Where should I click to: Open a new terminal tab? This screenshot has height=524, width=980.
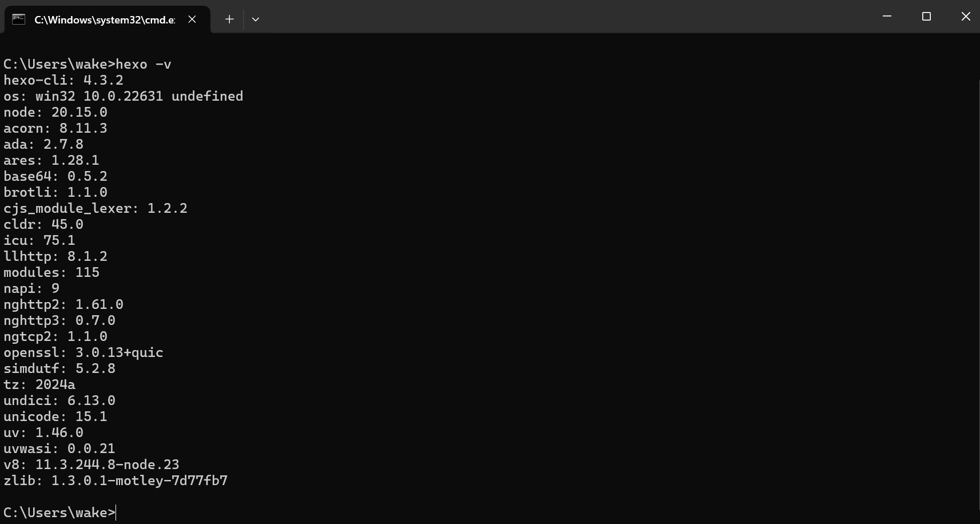(x=229, y=19)
